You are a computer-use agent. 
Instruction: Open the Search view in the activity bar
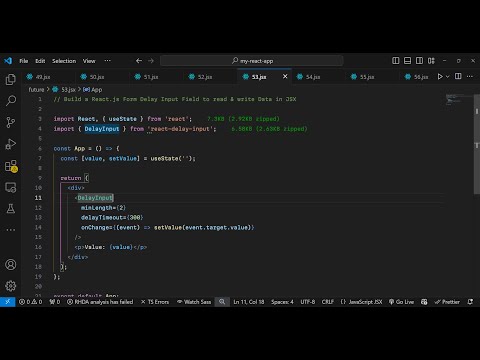tap(11, 100)
